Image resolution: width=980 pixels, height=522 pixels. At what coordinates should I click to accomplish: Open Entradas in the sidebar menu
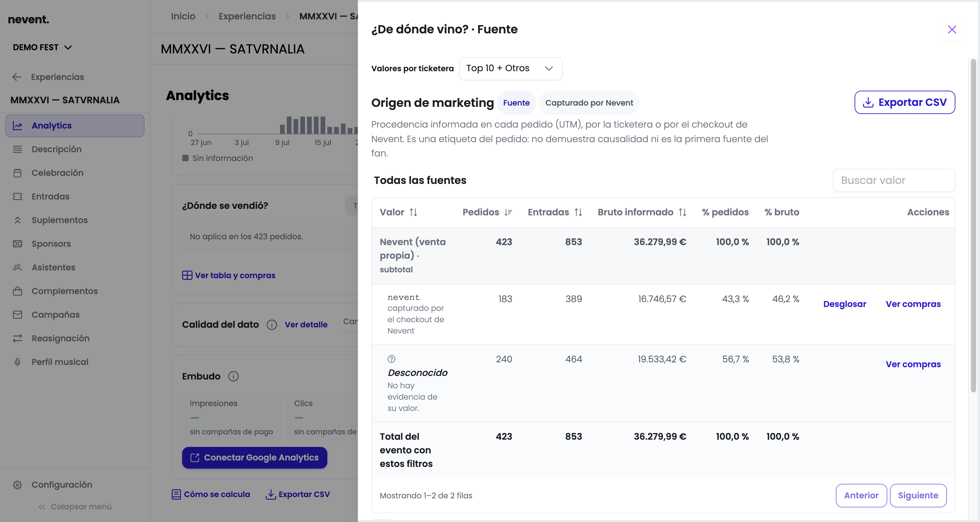tap(75, 197)
